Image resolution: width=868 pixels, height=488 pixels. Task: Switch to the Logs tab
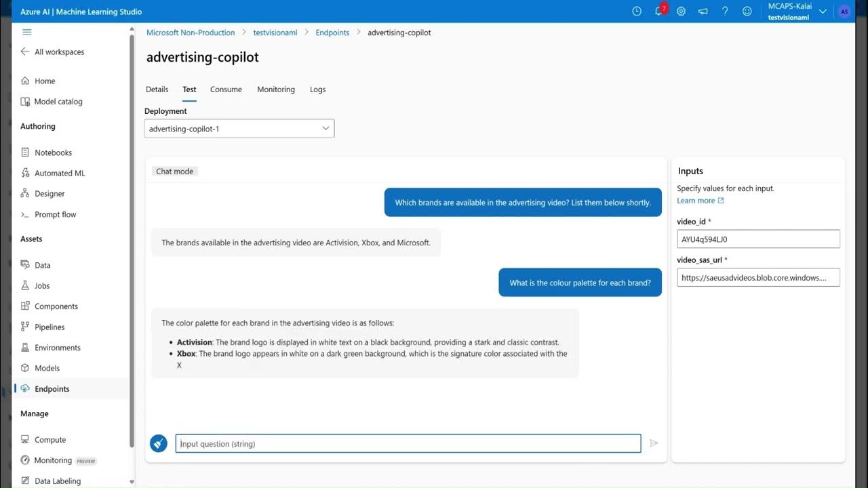[x=318, y=89]
